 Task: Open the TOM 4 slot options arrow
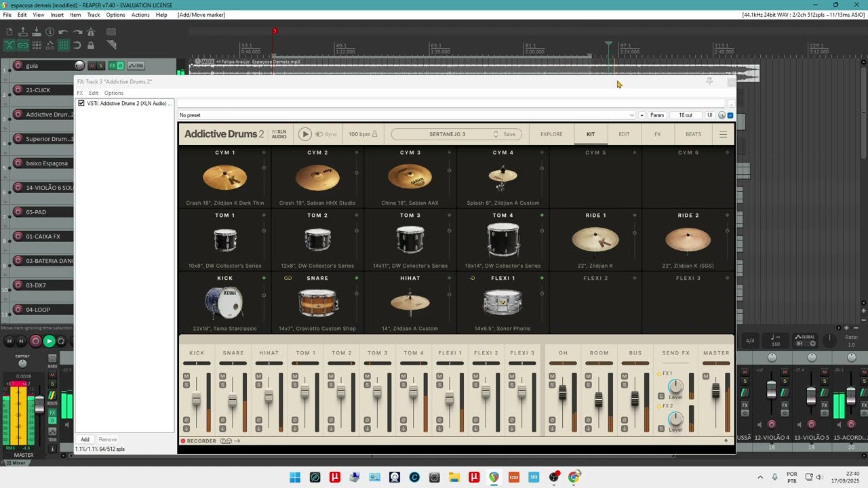[542, 216]
